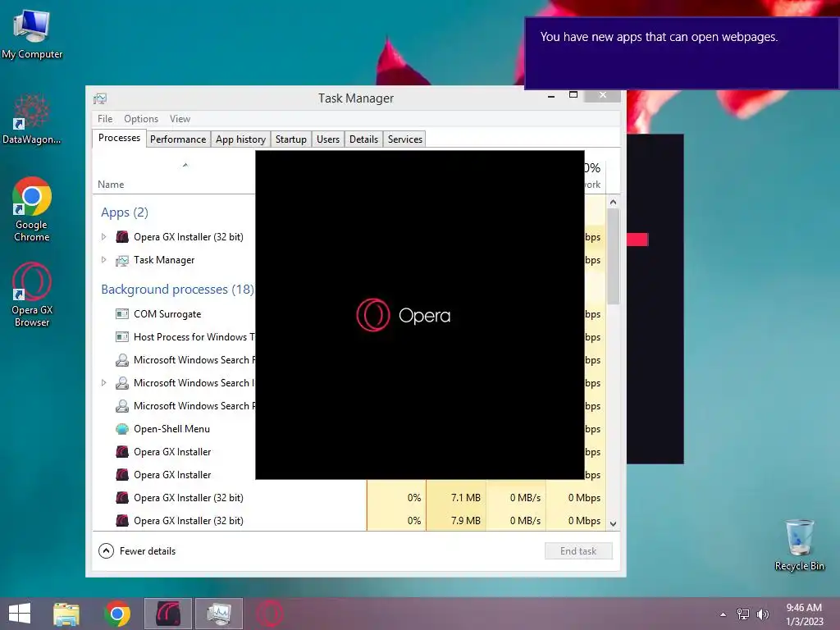
Task: Click the Apps (2) group header
Action: (125, 212)
